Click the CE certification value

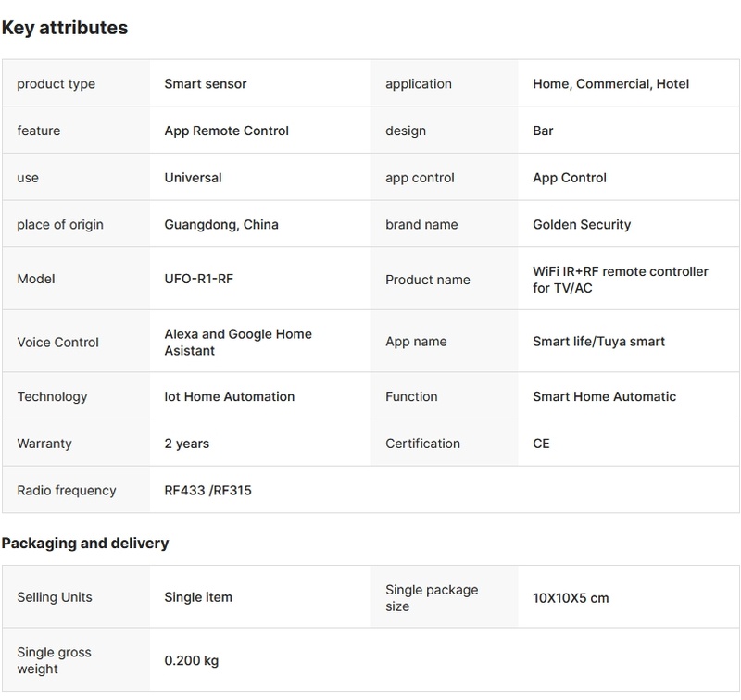(542, 444)
